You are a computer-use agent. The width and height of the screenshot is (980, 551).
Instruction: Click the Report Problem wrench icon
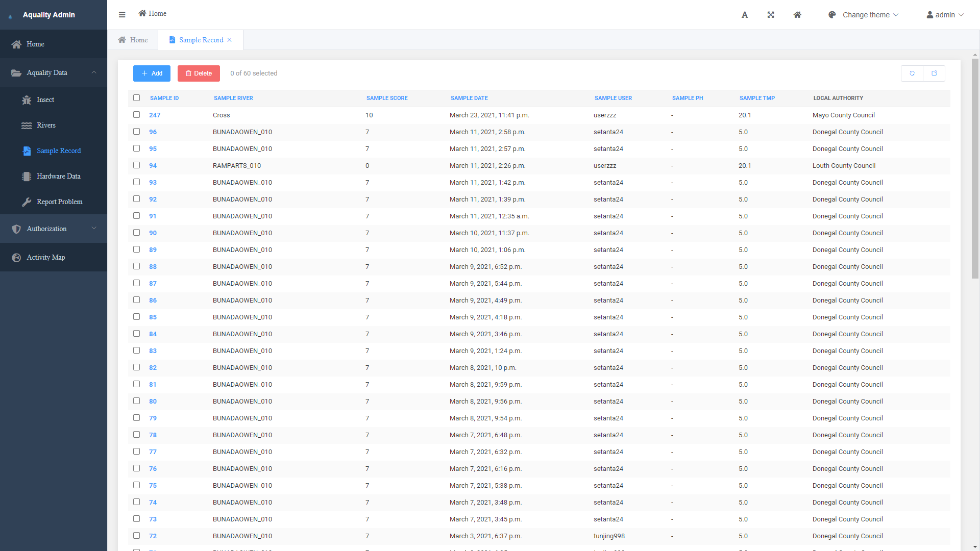tap(27, 202)
